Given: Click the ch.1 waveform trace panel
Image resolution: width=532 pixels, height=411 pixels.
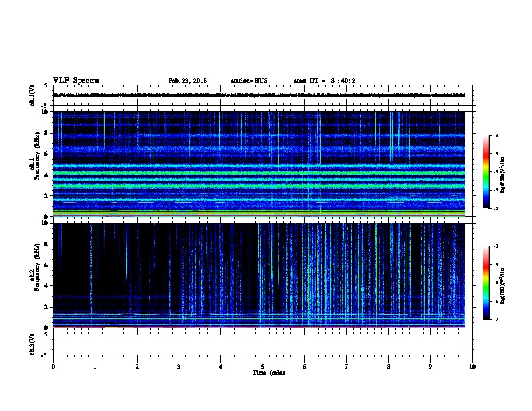Looking at the screenshot, I should [x=263, y=95].
